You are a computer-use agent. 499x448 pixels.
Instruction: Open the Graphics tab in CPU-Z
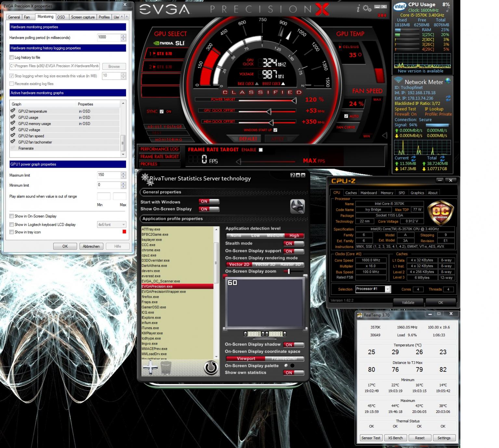click(x=417, y=193)
